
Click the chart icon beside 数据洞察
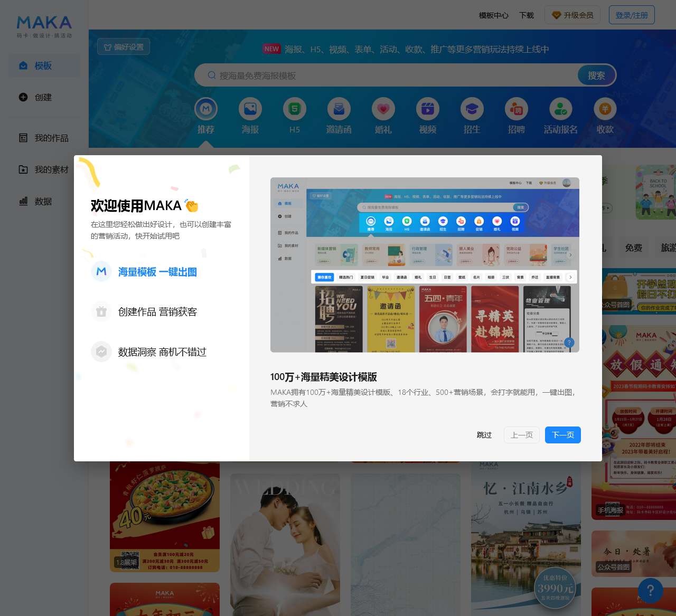101,352
